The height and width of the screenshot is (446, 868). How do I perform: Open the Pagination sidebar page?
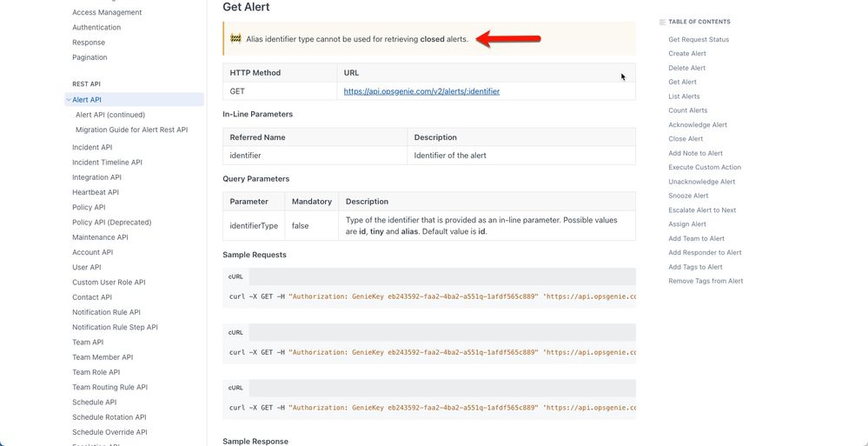tap(89, 57)
